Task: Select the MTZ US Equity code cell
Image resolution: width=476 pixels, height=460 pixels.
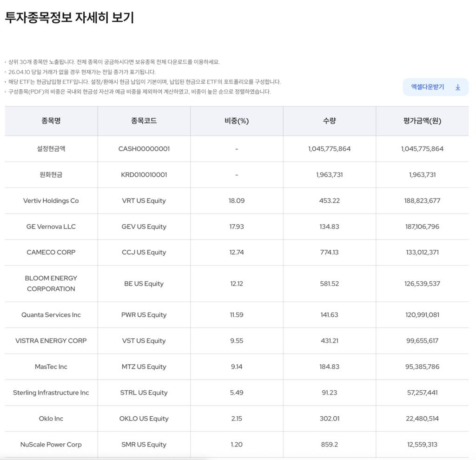Action: tap(144, 367)
